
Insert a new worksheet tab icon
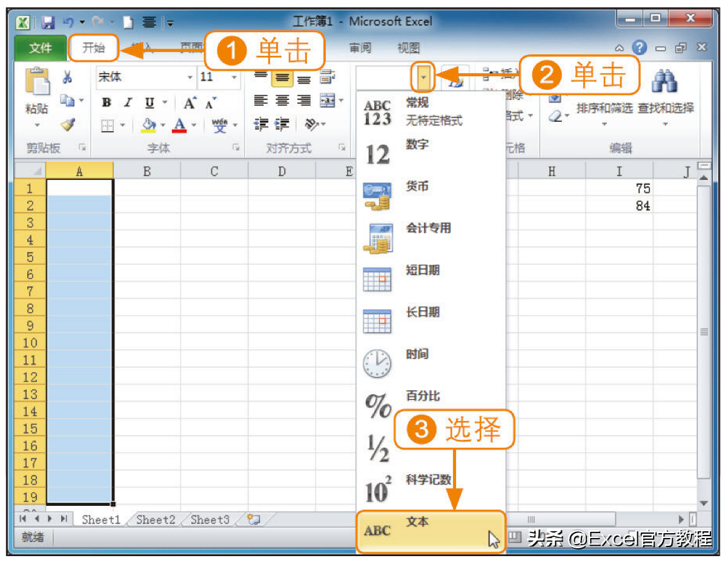253,519
